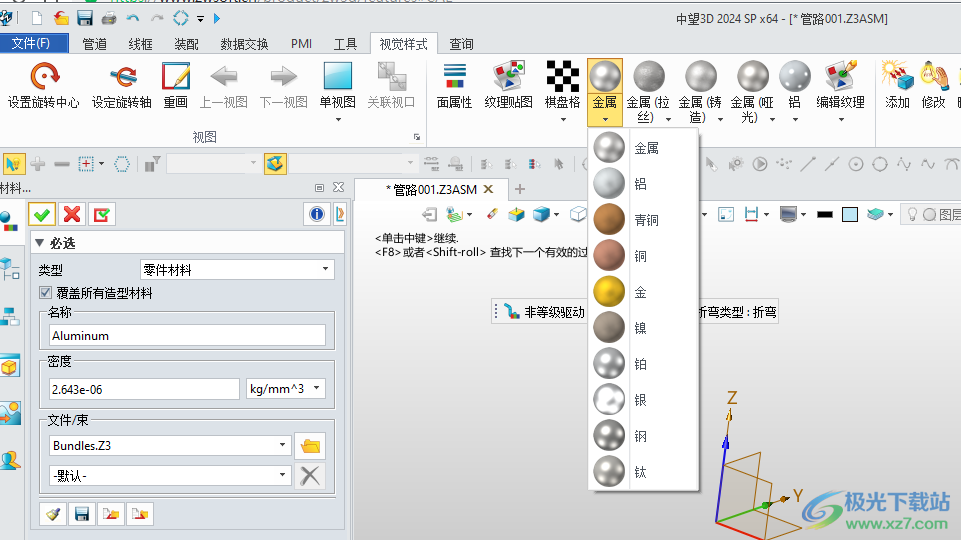The width and height of the screenshot is (961, 540).
Task: Expand the 金属 ribbon dropdown arrow
Action: tap(605, 119)
